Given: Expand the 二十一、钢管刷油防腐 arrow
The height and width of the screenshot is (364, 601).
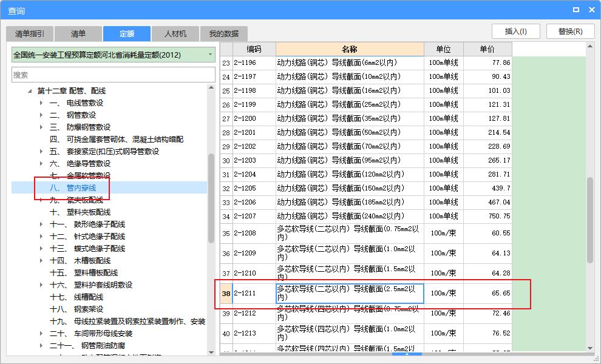Looking at the screenshot, I should point(41,346).
